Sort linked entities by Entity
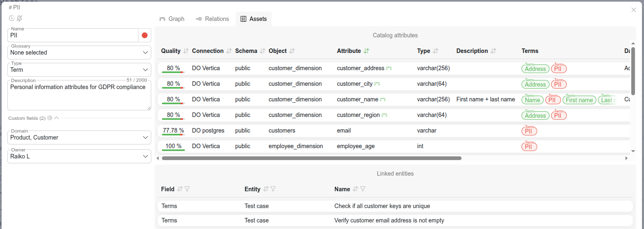This screenshot has width=644, height=229. click(x=265, y=189)
